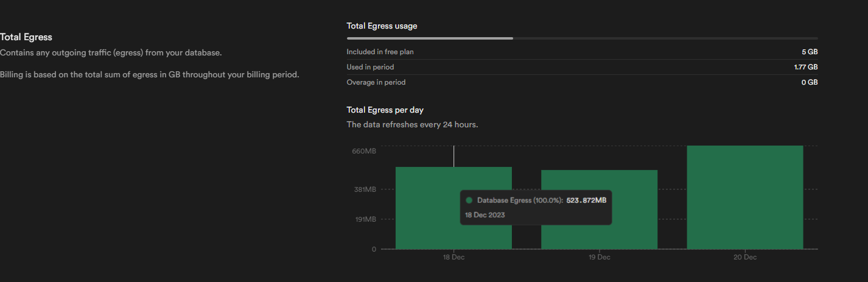Click the 660MB y-axis label

tap(364, 151)
